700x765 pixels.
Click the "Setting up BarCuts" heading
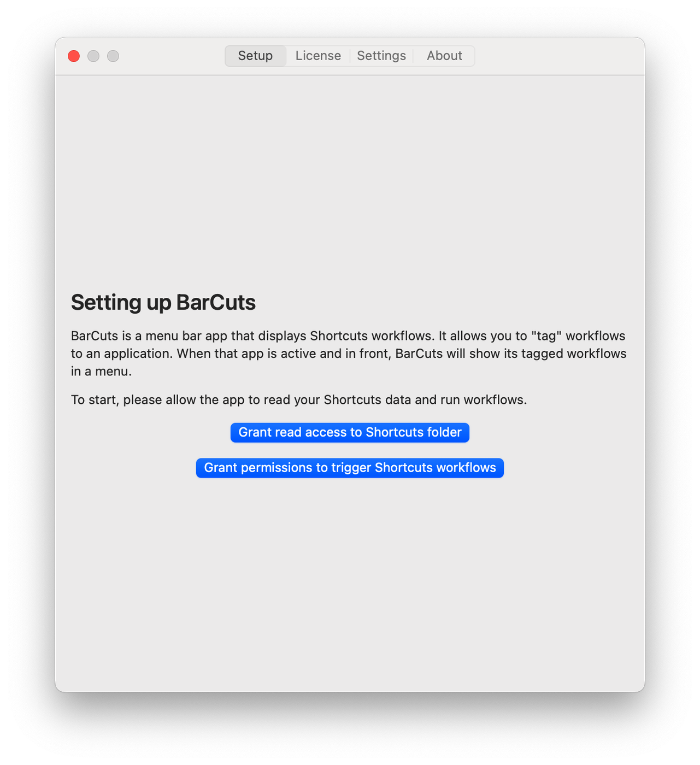tap(163, 302)
